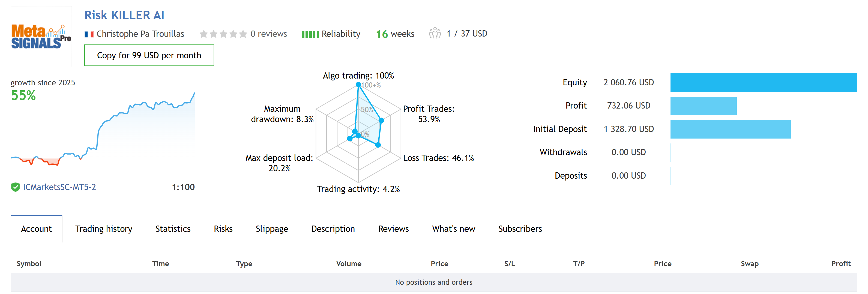Click the Christophe Pa Trouillas author link

tap(140, 34)
